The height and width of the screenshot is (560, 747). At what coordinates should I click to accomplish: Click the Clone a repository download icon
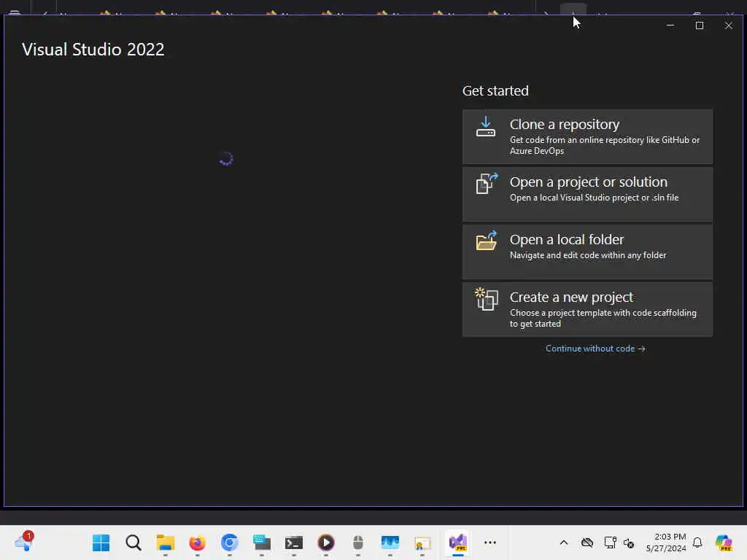(x=485, y=127)
